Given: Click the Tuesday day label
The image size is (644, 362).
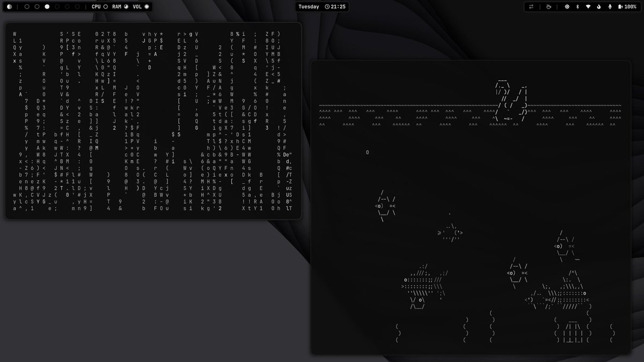Looking at the screenshot, I should (x=309, y=6).
